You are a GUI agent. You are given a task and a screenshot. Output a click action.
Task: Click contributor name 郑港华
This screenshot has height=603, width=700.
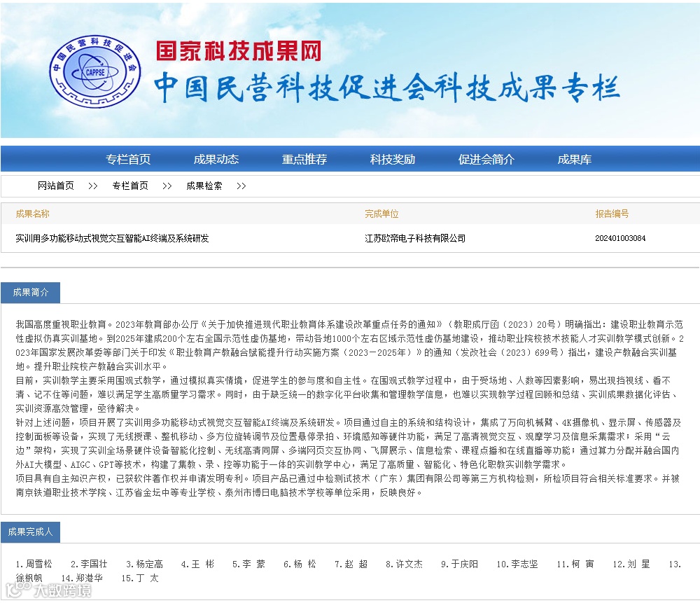(90, 578)
